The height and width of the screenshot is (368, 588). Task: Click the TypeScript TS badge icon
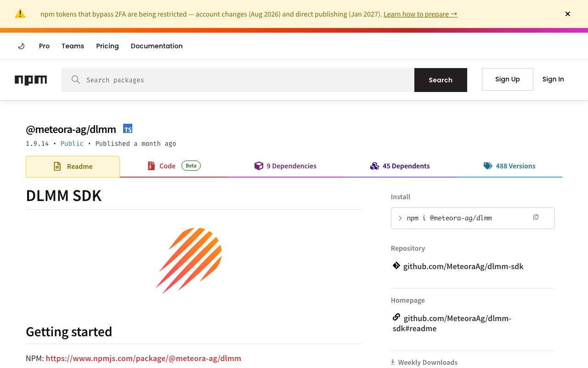click(128, 129)
